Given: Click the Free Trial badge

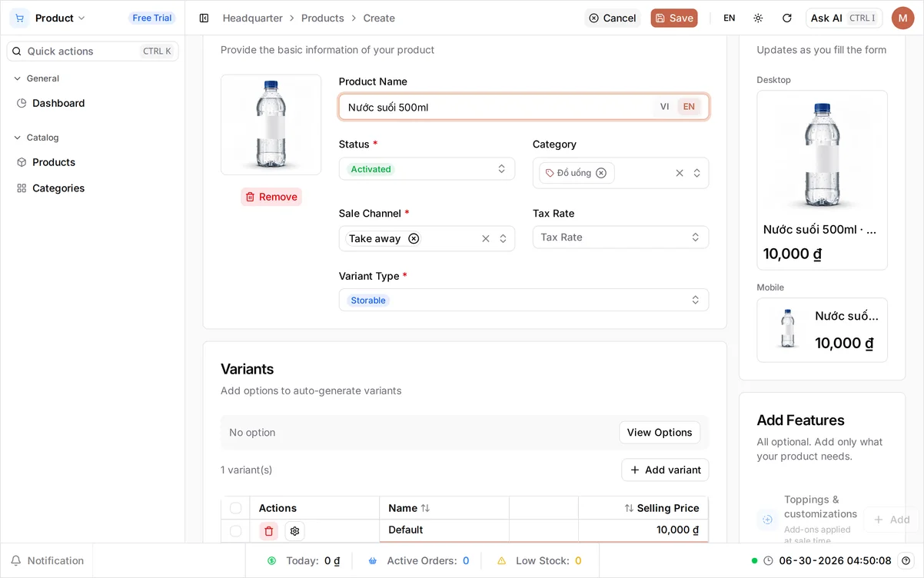Looking at the screenshot, I should tap(152, 18).
